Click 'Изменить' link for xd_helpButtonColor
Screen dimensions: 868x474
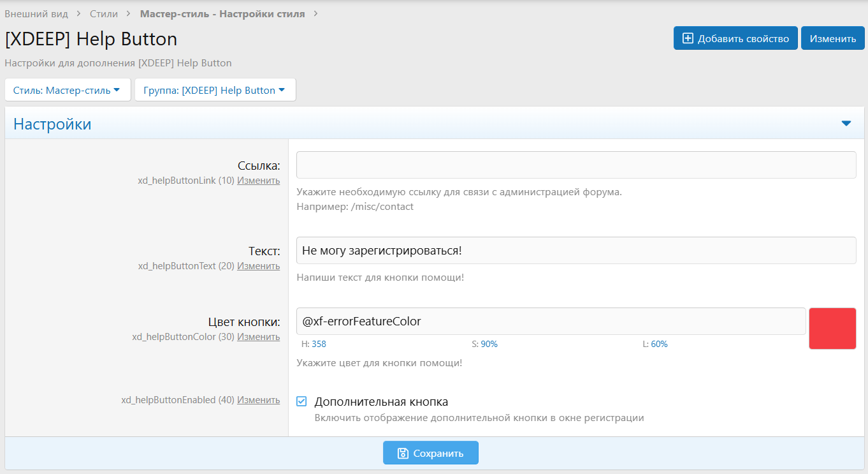pos(258,337)
